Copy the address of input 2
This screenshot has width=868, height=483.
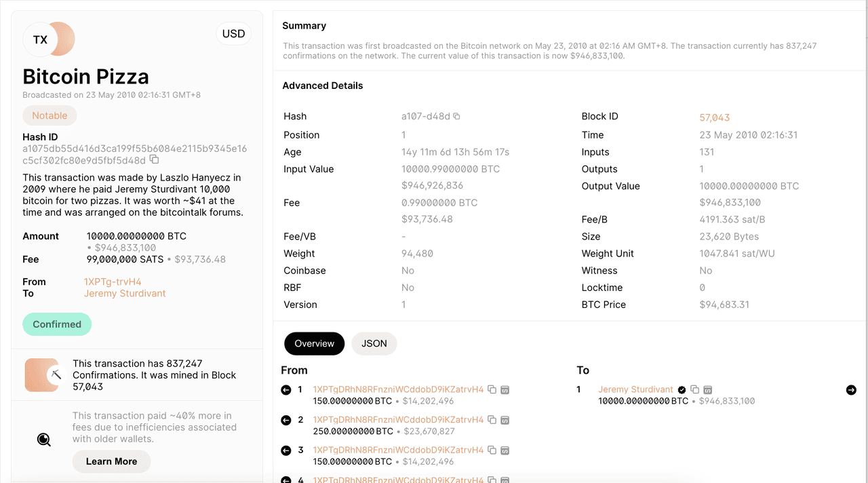click(492, 420)
